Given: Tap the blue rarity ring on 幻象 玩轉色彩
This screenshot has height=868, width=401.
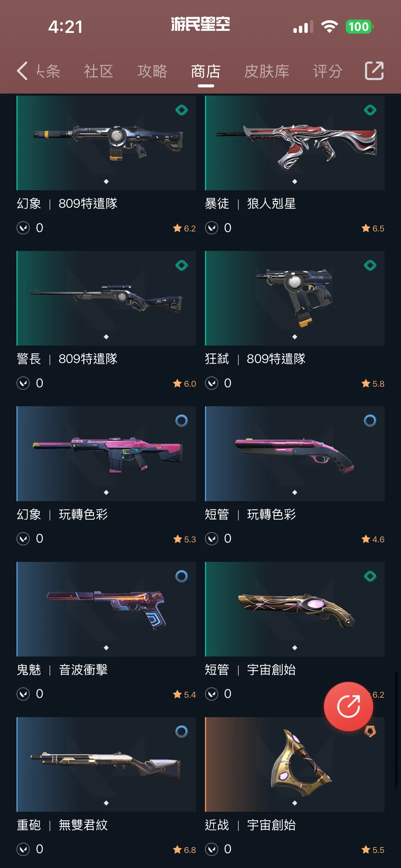Looking at the screenshot, I should coord(181,420).
